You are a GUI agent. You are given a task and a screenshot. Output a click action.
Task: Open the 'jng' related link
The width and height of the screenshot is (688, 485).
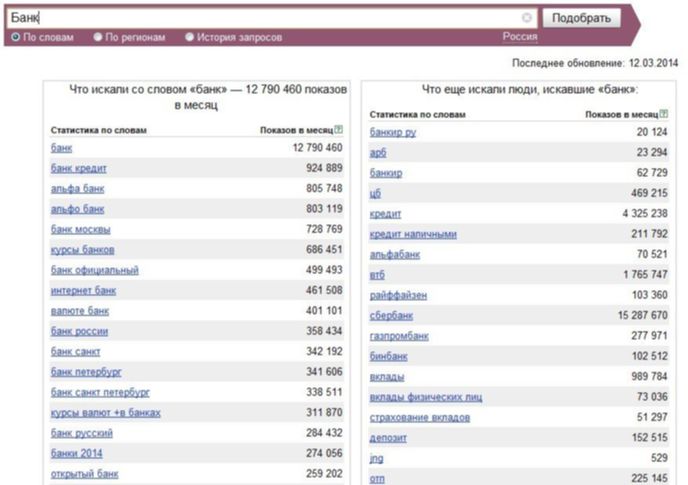(376, 458)
